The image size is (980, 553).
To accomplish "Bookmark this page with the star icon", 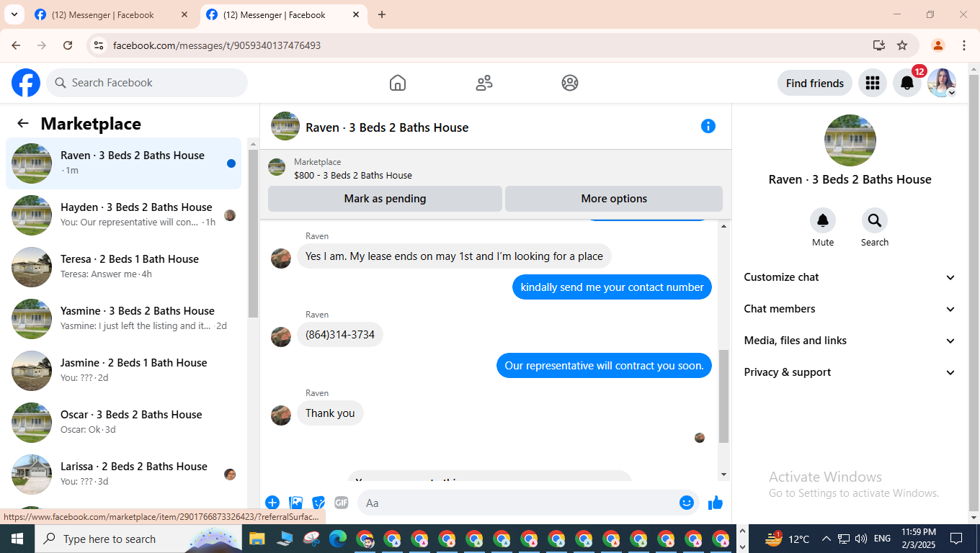I will 902,45.
